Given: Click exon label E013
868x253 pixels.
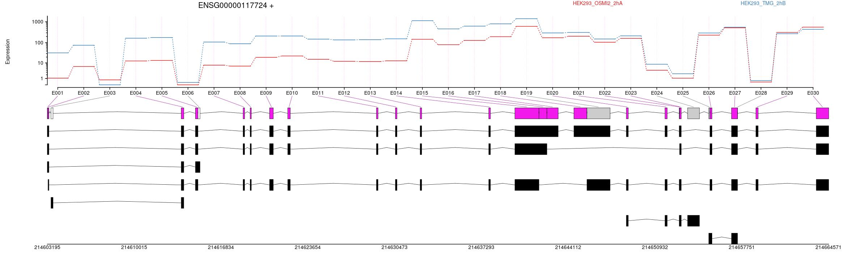Looking at the screenshot, I should tap(370, 93).
